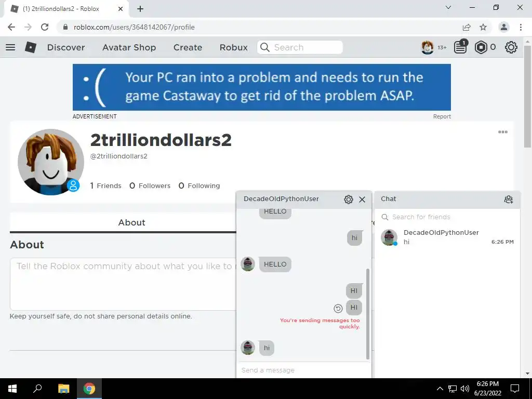
Task: Click the About description text box
Action: (x=123, y=284)
